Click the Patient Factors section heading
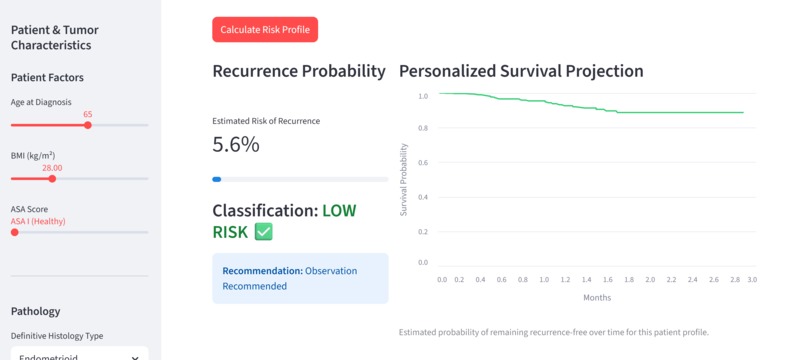The height and width of the screenshot is (360, 806). 47,78
